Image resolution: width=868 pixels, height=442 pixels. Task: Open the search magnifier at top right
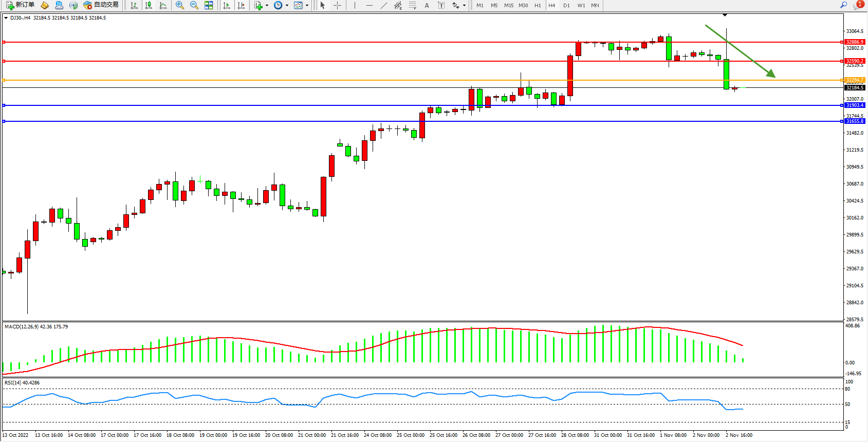point(843,5)
